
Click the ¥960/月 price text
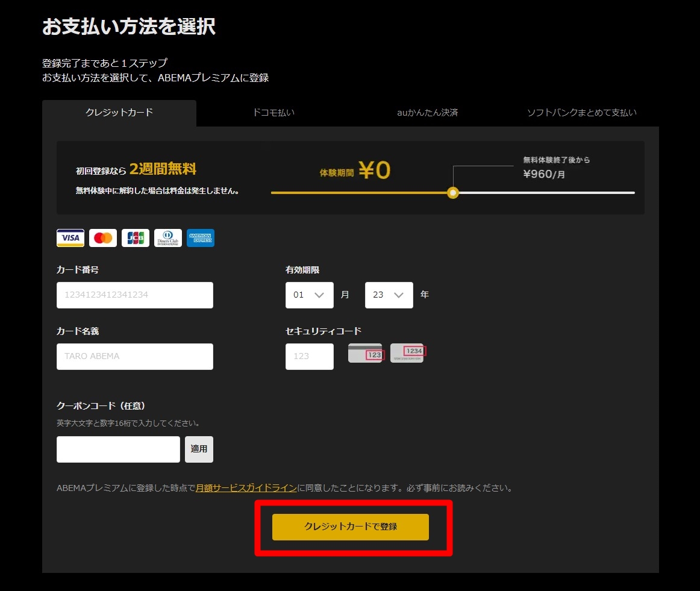[544, 174]
